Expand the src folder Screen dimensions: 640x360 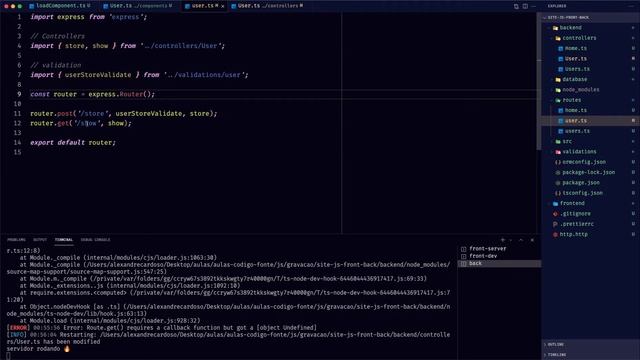click(591, 141)
